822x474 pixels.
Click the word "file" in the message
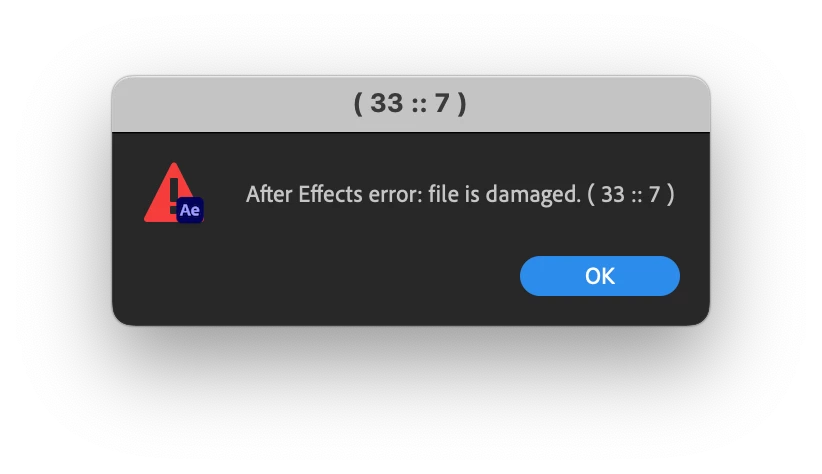440,194
